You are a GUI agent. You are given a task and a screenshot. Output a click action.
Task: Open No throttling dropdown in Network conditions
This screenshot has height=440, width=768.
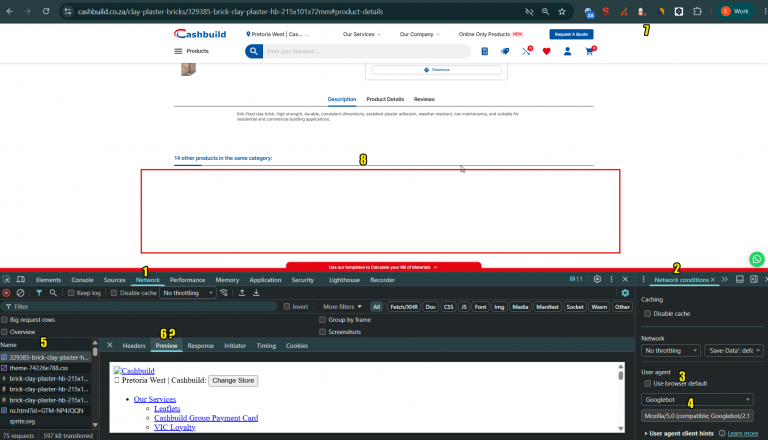(x=671, y=350)
